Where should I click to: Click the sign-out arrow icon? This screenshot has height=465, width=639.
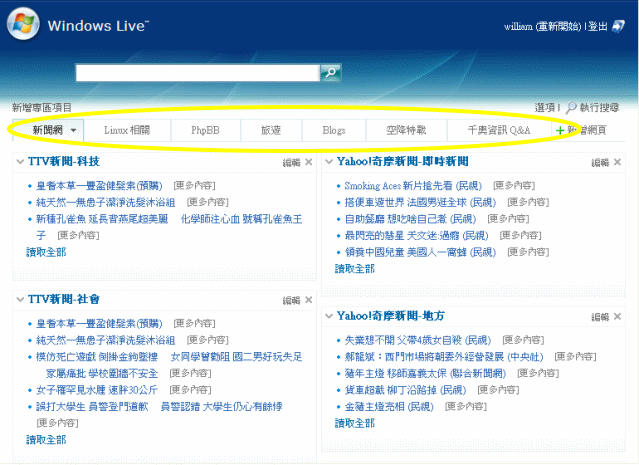tap(618, 26)
